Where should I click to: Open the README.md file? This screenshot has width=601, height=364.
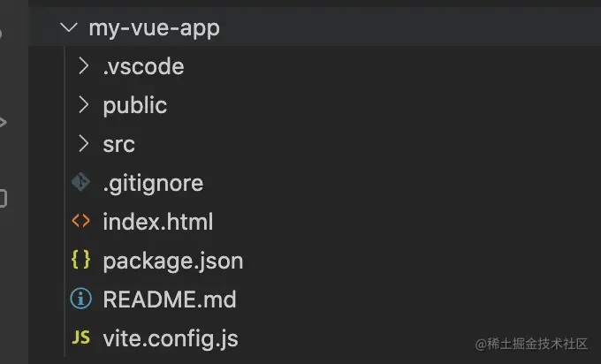point(169,300)
